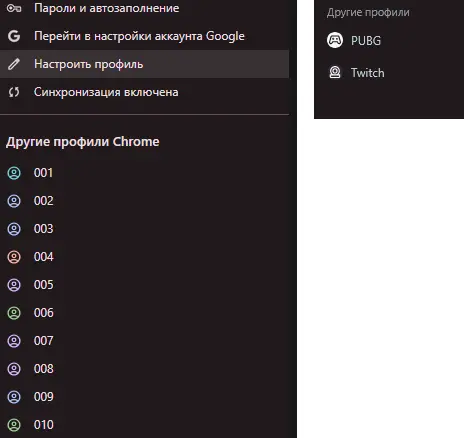Click the Другие профили label in right panel
471x438 pixels.
click(x=368, y=13)
